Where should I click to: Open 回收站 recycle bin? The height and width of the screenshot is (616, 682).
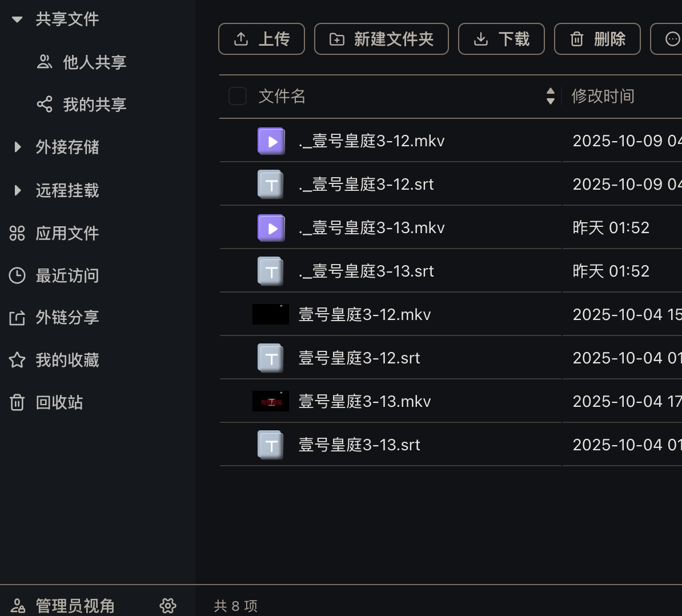point(59,402)
